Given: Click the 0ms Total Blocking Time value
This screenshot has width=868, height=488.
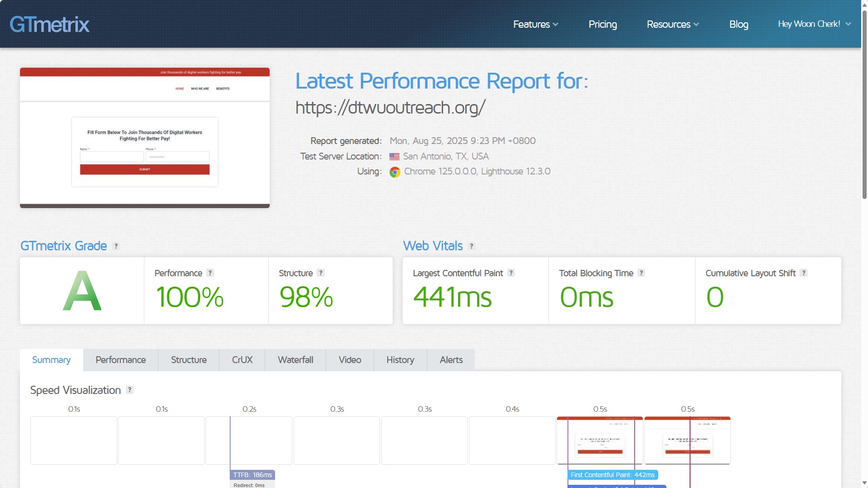Looking at the screenshot, I should pyautogui.click(x=587, y=297).
